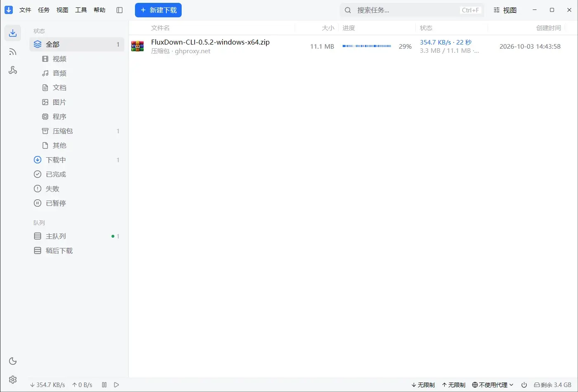Show 失败 tasks
Image resolution: width=578 pixels, height=392 pixels.
click(x=77, y=189)
